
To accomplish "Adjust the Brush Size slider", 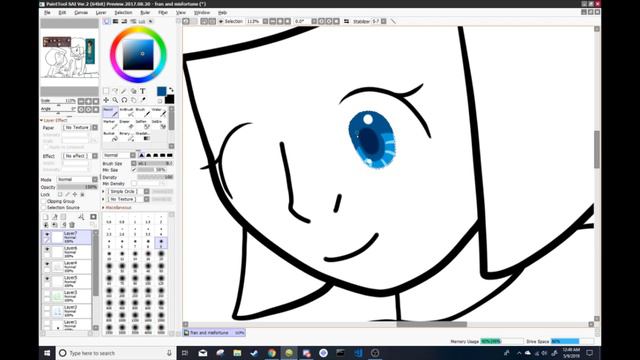I will coord(155,163).
